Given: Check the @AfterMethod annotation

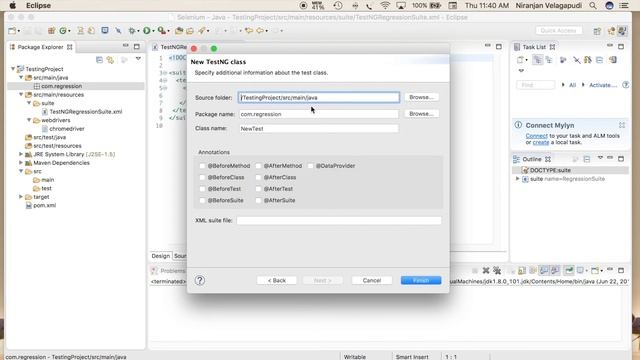Looking at the screenshot, I should click(258, 166).
